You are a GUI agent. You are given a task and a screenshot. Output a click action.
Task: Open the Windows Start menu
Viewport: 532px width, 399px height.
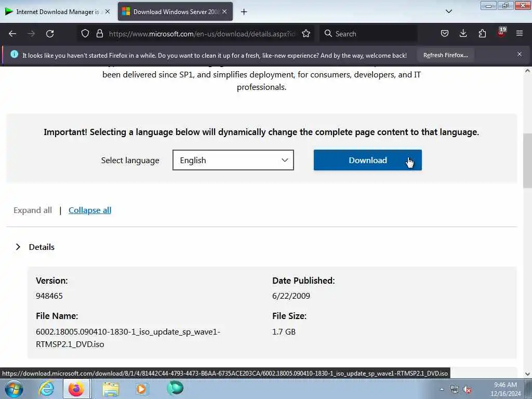(x=14, y=389)
